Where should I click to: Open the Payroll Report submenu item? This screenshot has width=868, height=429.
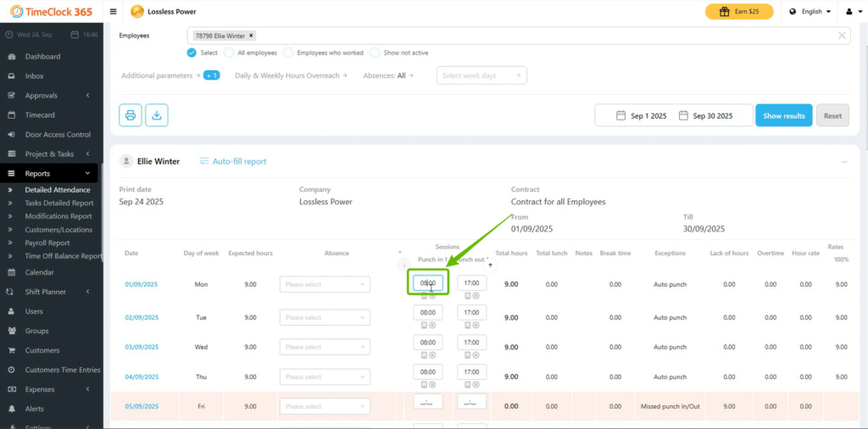[47, 242]
